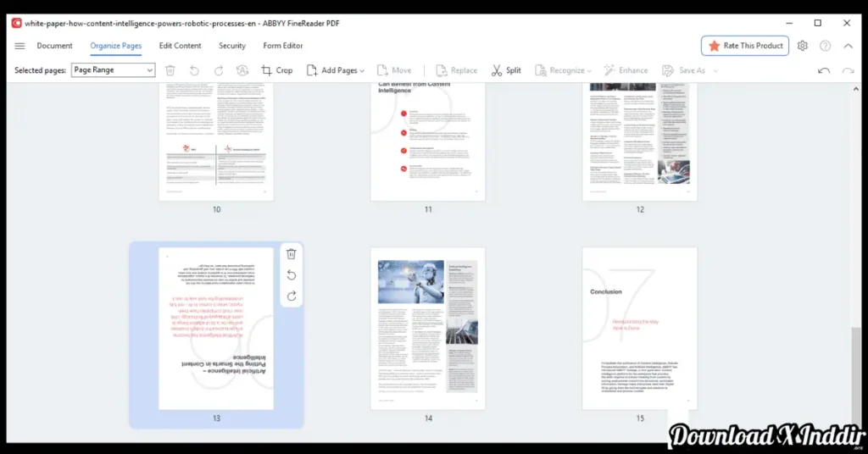The height and width of the screenshot is (454, 868).
Task: Collapse the ribbon with the chevron
Action: tap(848, 46)
